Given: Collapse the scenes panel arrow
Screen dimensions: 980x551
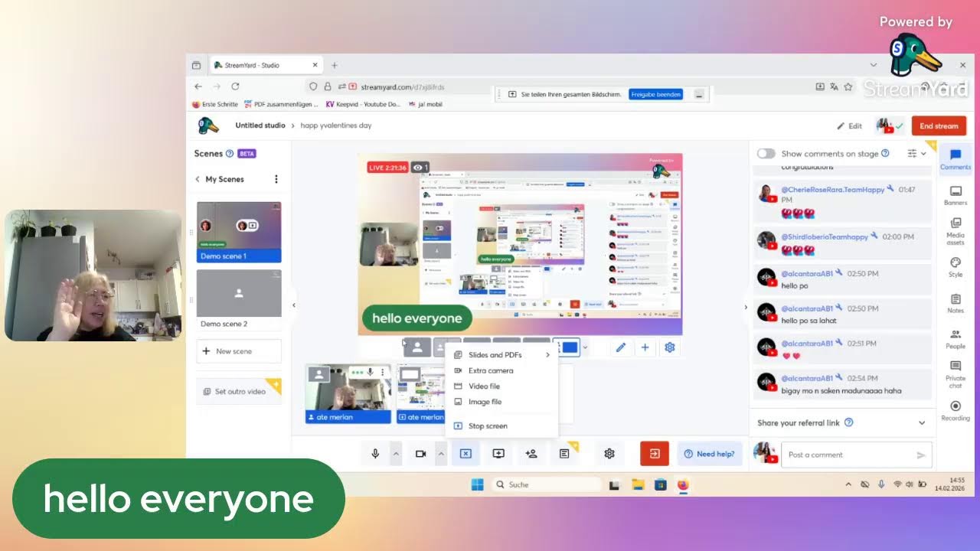Looking at the screenshot, I should 294,305.
